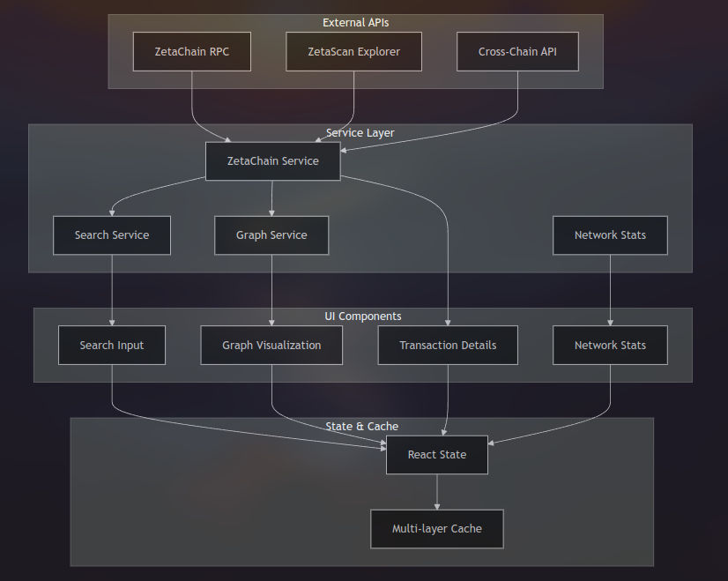The height and width of the screenshot is (581, 728).
Task: Click the Service Layer group label
Action: point(360,133)
